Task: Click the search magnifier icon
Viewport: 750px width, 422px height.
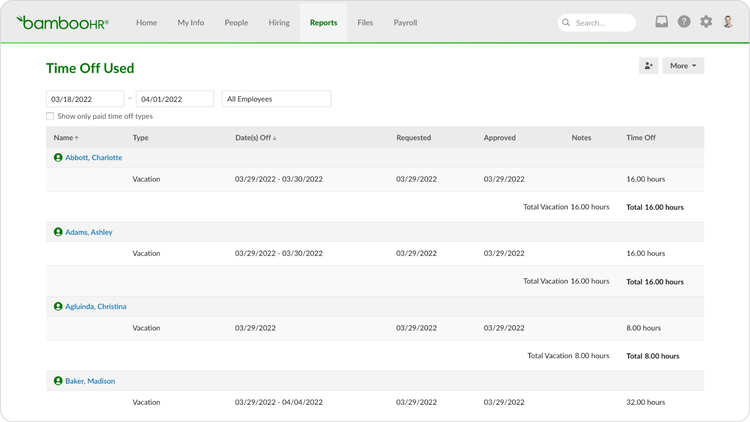Action: pyautogui.click(x=566, y=22)
